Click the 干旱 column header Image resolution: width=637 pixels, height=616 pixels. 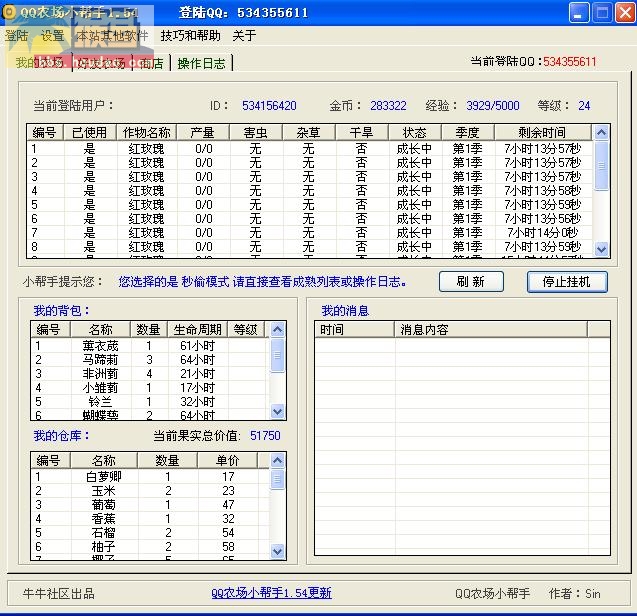362,132
